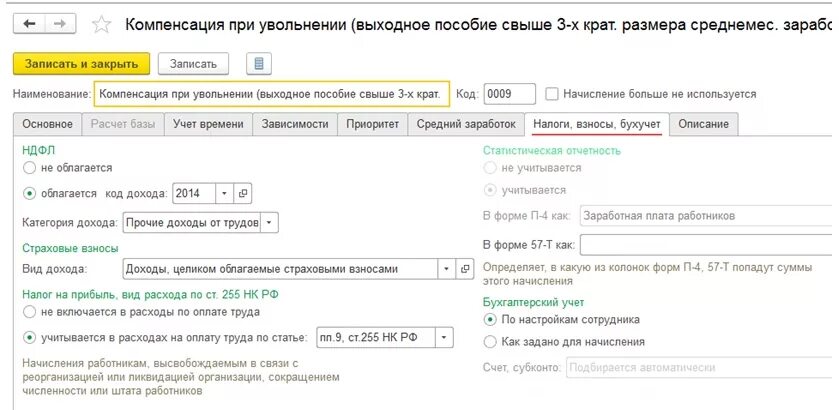Open the код дохода 2014 reference form icon
The width and height of the screenshot is (839, 410).
(x=242, y=193)
